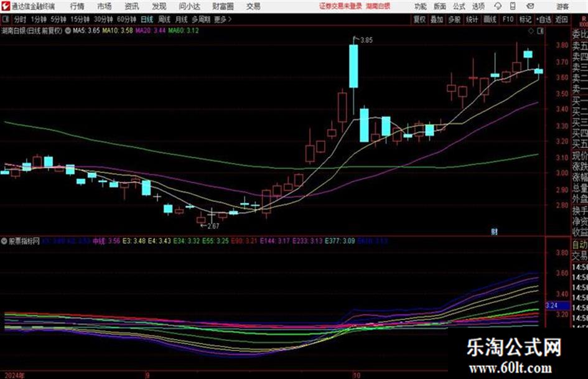Switch to the 1分钟 period tab
This screenshot has height=379, width=588.
point(38,19)
